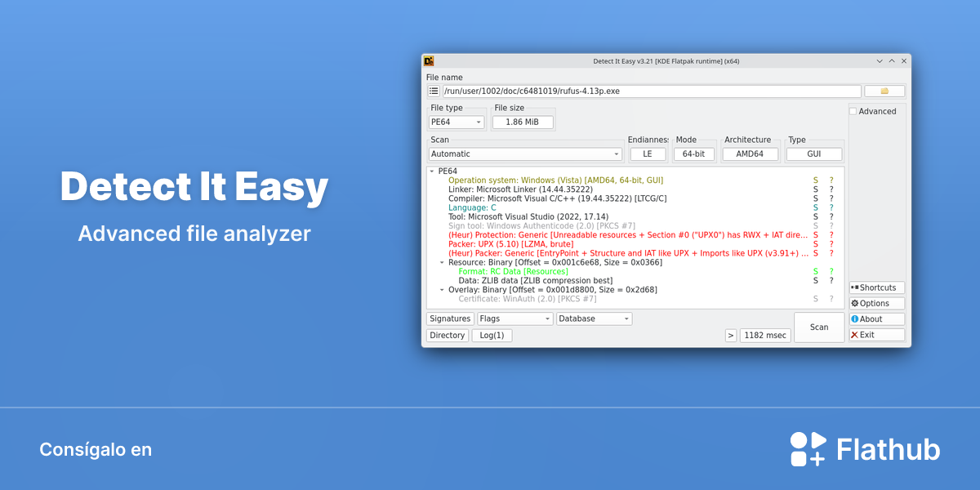Click the ? link in the Linker row
The height and width of the screenshot is (490, 980).
click(x=831, y=189)
